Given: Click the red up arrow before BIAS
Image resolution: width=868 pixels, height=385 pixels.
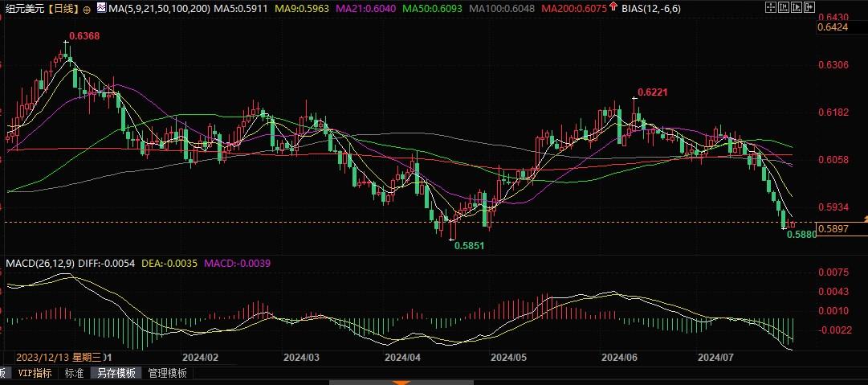Looking at the screenshot, I should tap(613, 7).
